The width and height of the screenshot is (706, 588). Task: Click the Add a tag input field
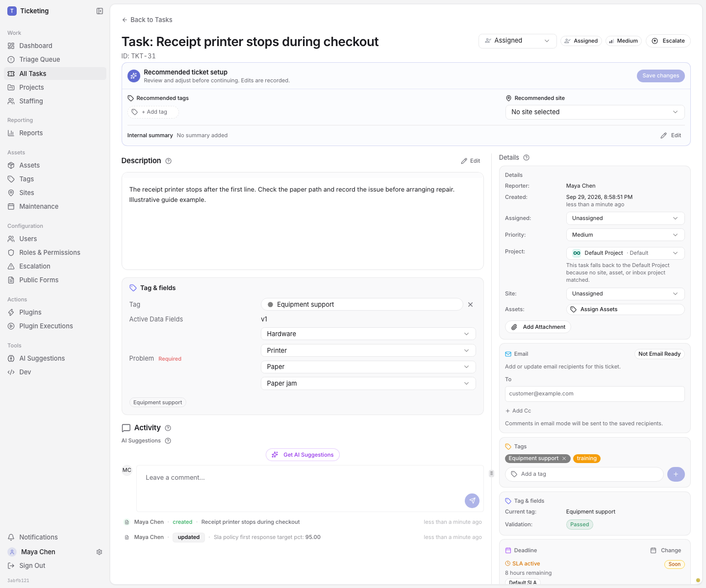(584, 474)
